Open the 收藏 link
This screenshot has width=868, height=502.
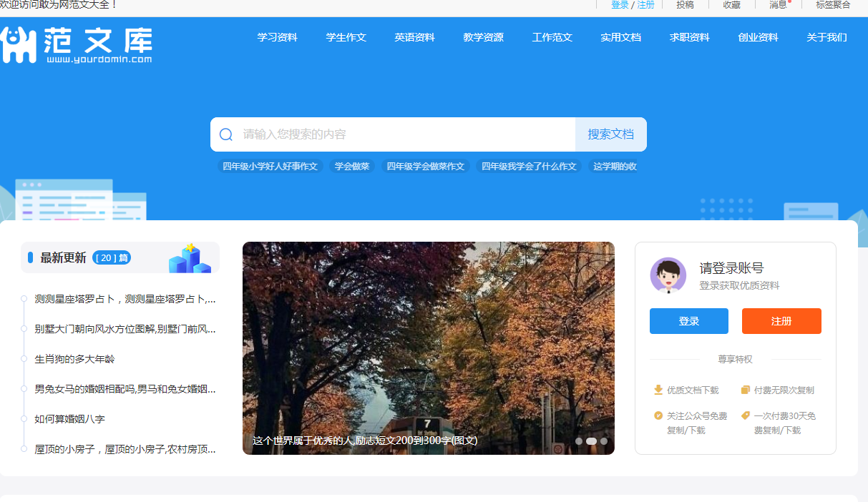[x=732, y=5]
